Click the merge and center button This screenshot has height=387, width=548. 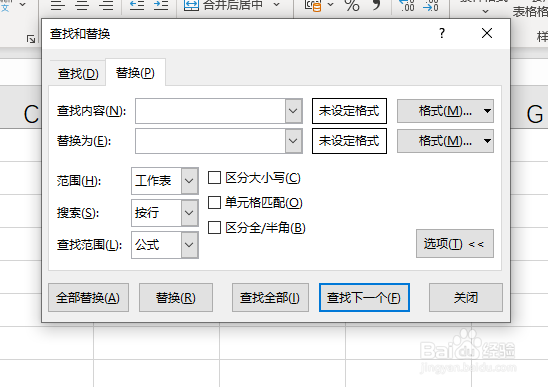point(223,5)
